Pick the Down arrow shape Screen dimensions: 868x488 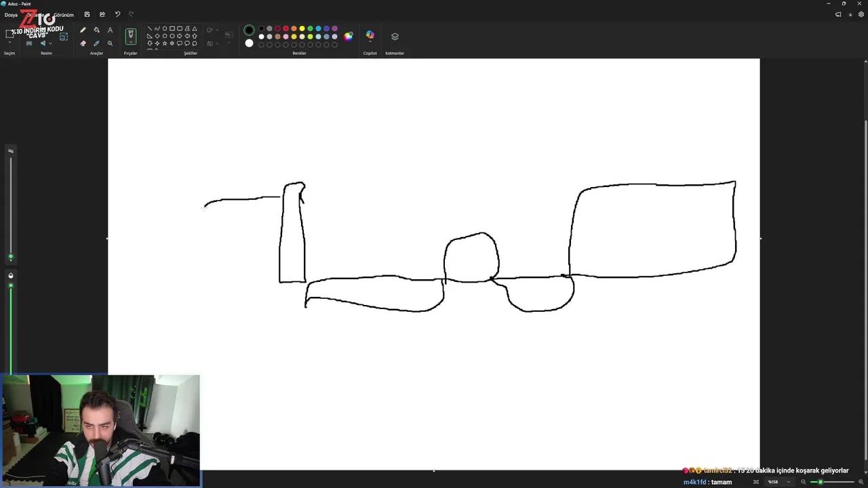[149, 43]
